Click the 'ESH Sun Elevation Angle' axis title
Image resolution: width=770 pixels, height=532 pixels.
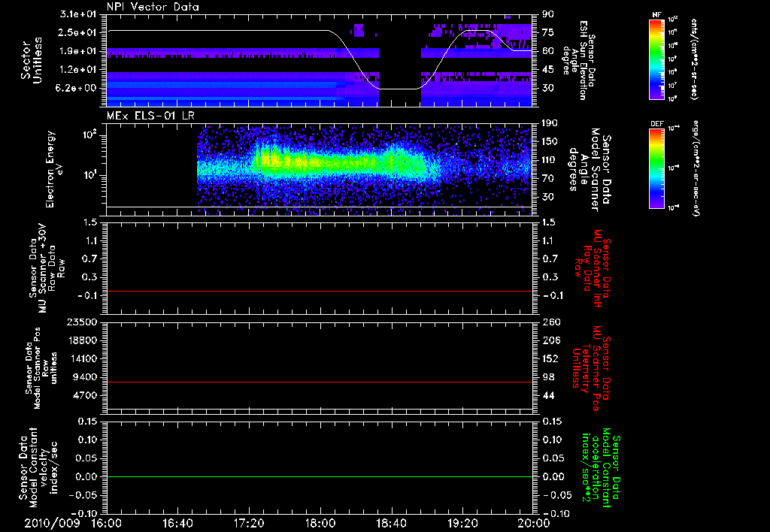click(579, 60)
